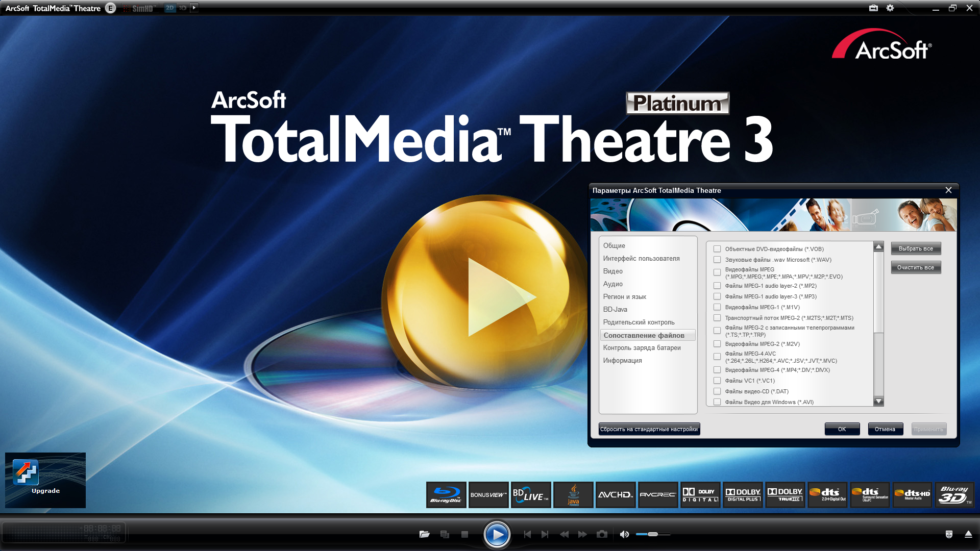
Task: Click the open file folder icon
Action: [424, 534]
